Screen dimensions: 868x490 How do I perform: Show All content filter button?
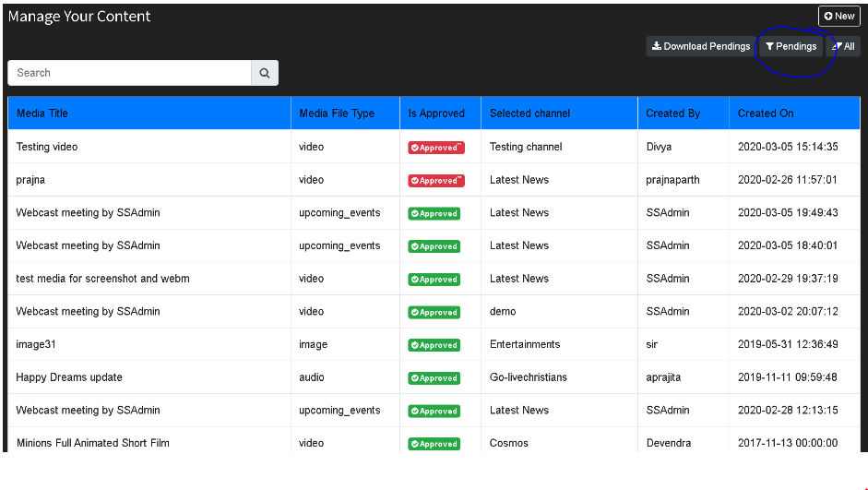[843, 46]
